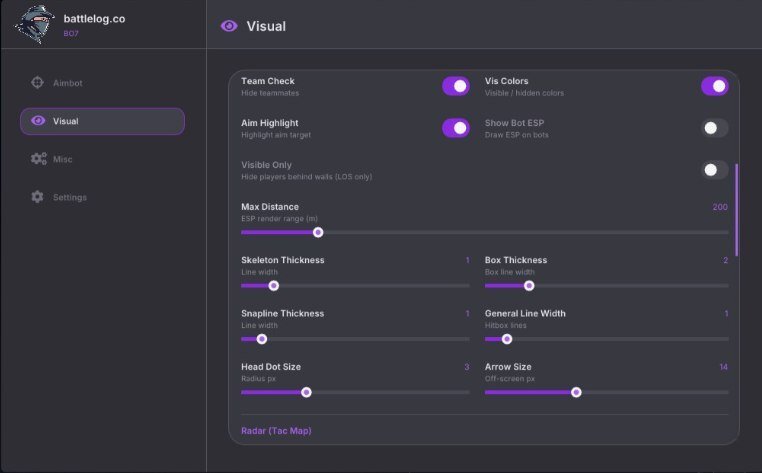Viewport: 762px width, 473px height.
Task: Disable the Team Check toggle
Action: (x=455, y=86)
